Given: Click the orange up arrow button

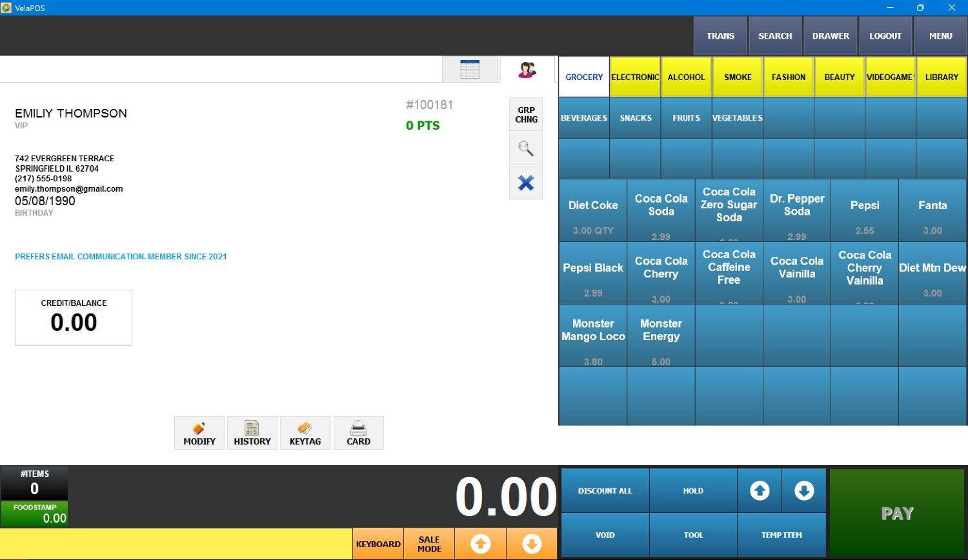Looking at the screenshot, I should [480, 544].
